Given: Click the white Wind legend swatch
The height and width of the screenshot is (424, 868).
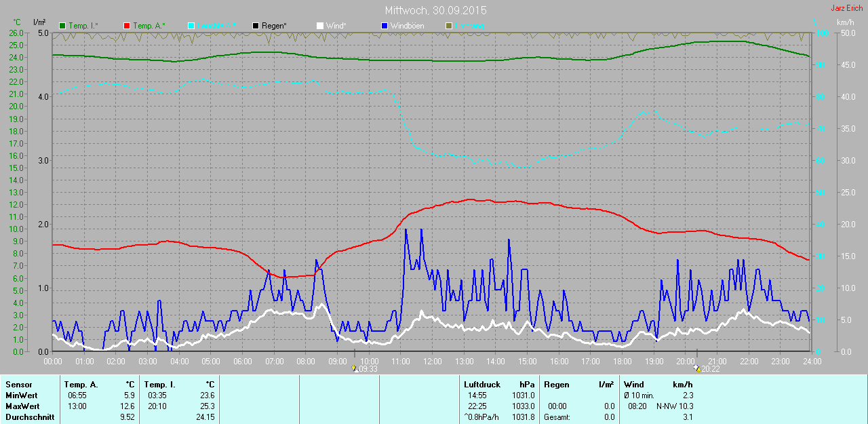Looking at the screenshot, I should coord(319,26).
